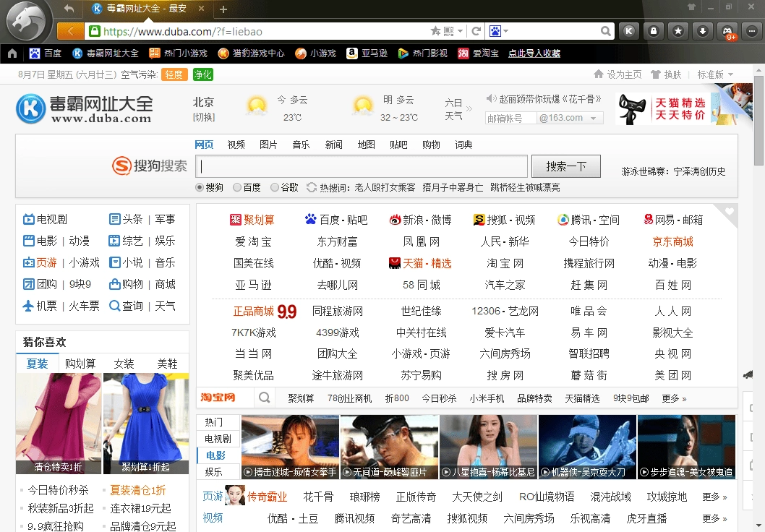Click the gamepad icon with 9+ badge
Image resolution: width=765 pixels, height=532 pixels.
[x=727, y=31]
